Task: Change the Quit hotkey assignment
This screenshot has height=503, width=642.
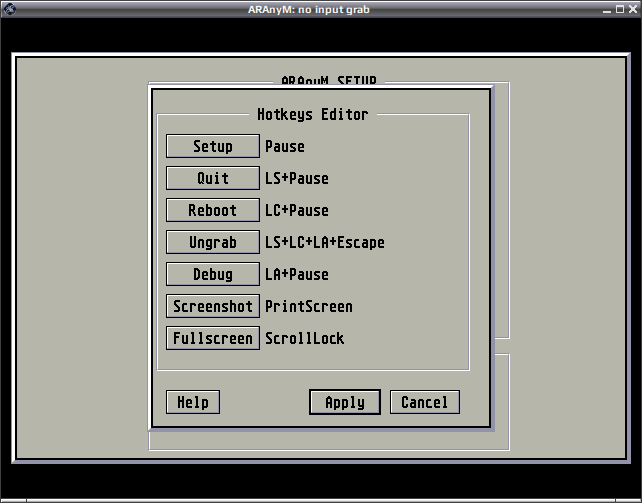Action: tap(212, 178)
